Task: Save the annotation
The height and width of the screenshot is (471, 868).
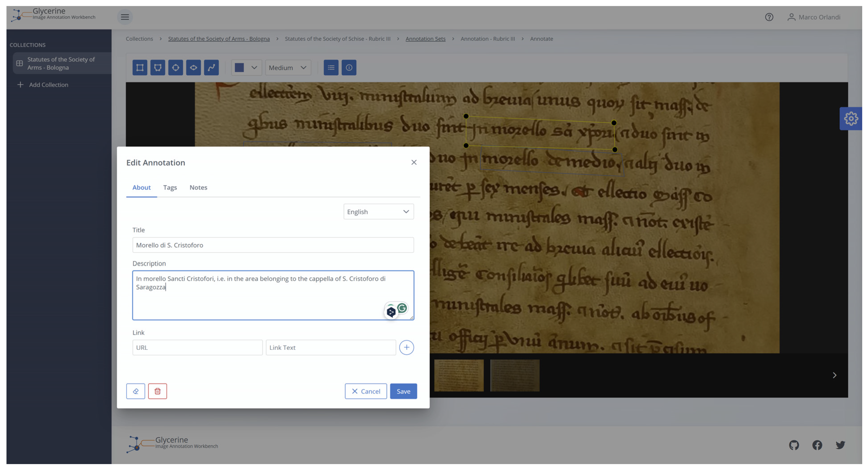Action: coord(403,391)
